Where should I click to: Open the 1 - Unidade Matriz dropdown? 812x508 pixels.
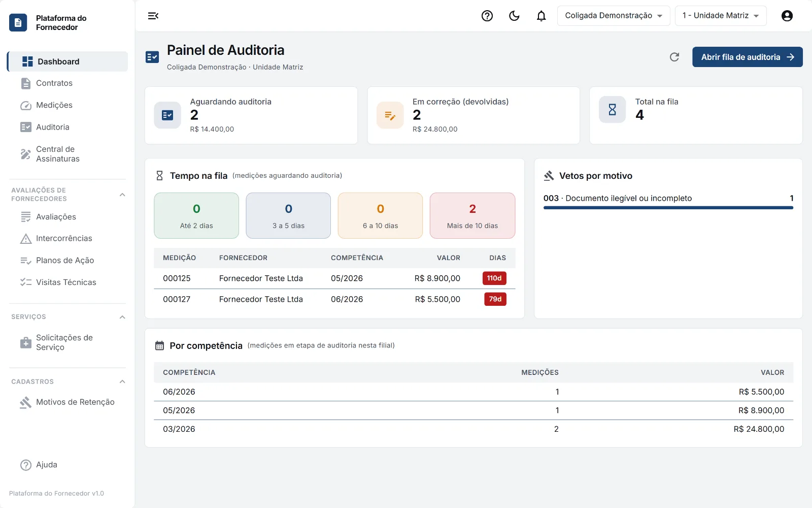[721, 16]
